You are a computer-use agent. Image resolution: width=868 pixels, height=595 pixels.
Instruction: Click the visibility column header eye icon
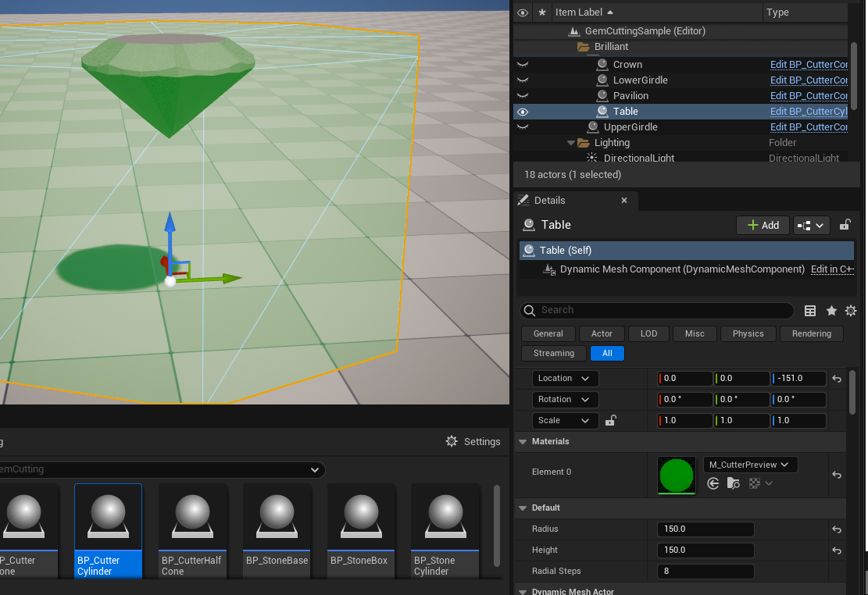click(x=522, y=12)
